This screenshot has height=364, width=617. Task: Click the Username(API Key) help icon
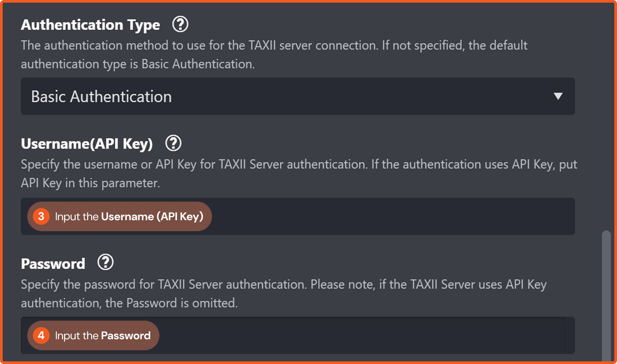173,143
